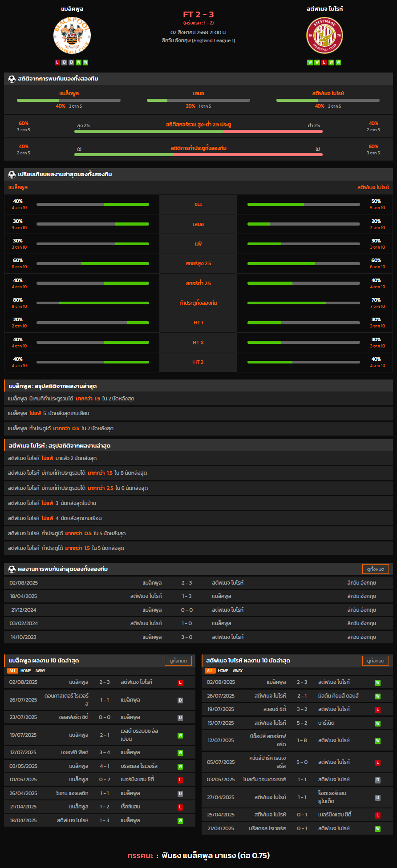Image resolution: width=397 pixels, height=868 pixels.
Task: Click L badge on Blackpool 0-2 01/05/2025 row
Action: (x=180, y=780)
